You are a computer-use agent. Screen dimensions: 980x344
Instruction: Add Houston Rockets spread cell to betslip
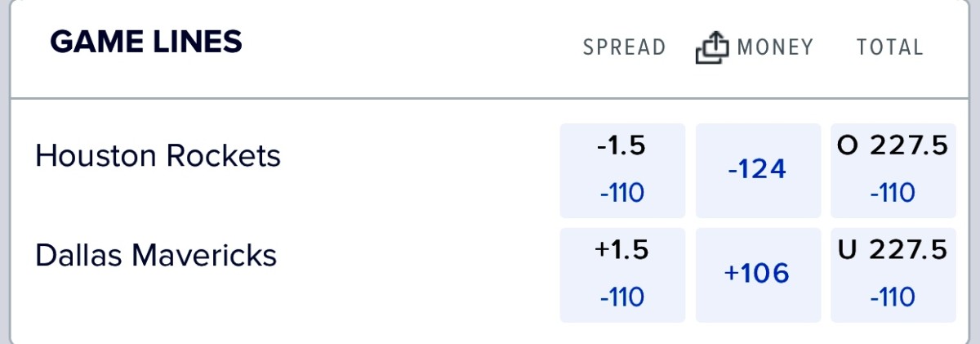pyautogui.click(x=621, y=170)
